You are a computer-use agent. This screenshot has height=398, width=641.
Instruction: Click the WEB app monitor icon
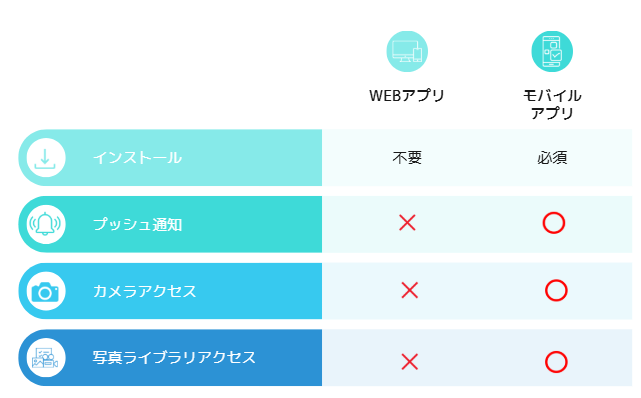click(407, 51)
